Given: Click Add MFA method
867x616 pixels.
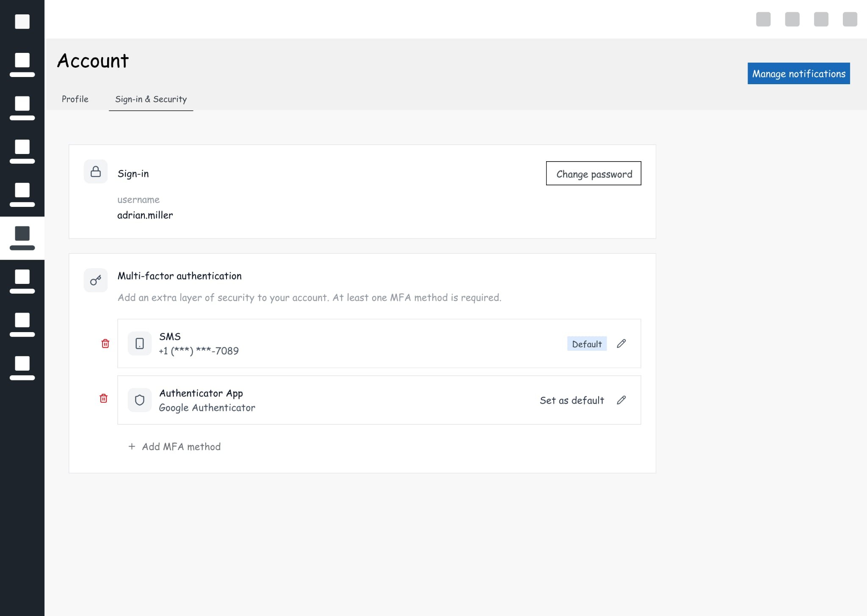Looking at the screenshot, I should [x=181, y=447].
